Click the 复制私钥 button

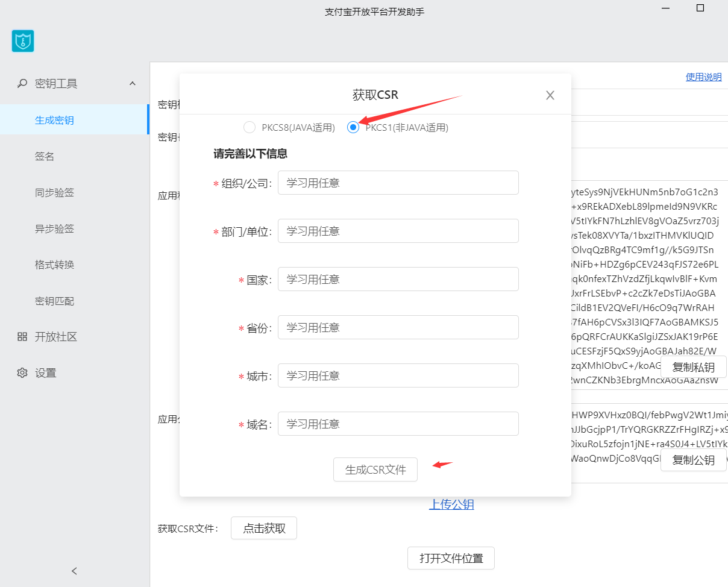tap(694, 367)
